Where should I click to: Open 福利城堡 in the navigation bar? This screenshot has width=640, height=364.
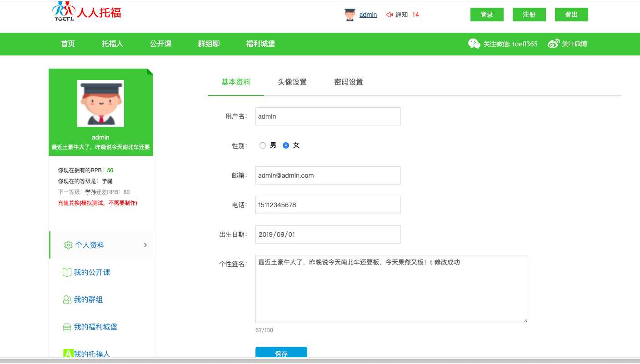260,44
